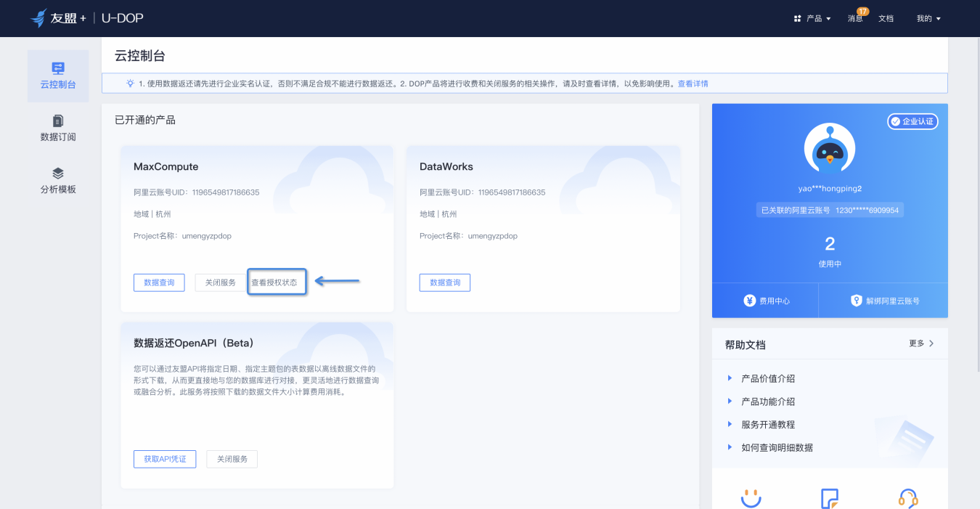The height and width of the screenshot is (509, 980).
Task: Click the 云控制台 page heading
Action: [x=140, y=56]
